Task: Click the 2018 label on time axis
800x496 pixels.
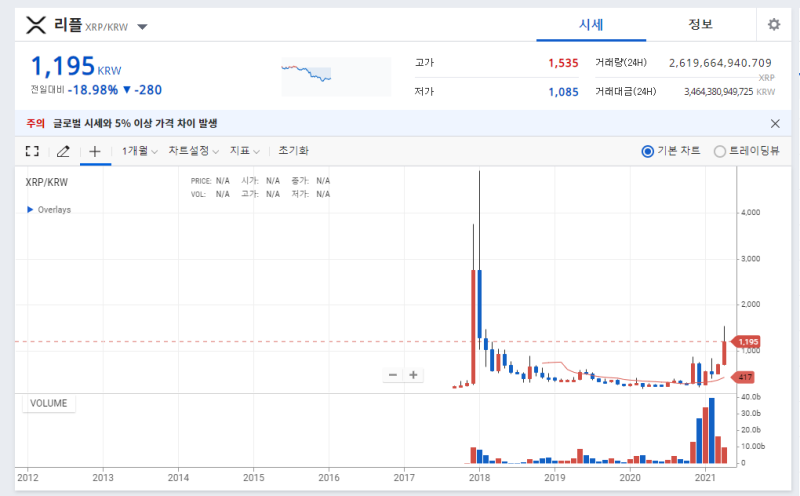Action: click(x=479, y=478)
